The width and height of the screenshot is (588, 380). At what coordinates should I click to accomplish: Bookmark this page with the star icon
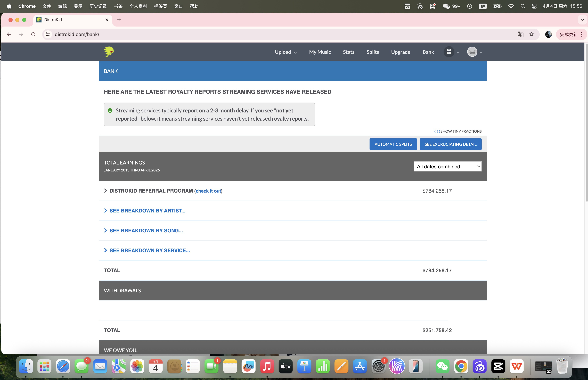[532, 34]
